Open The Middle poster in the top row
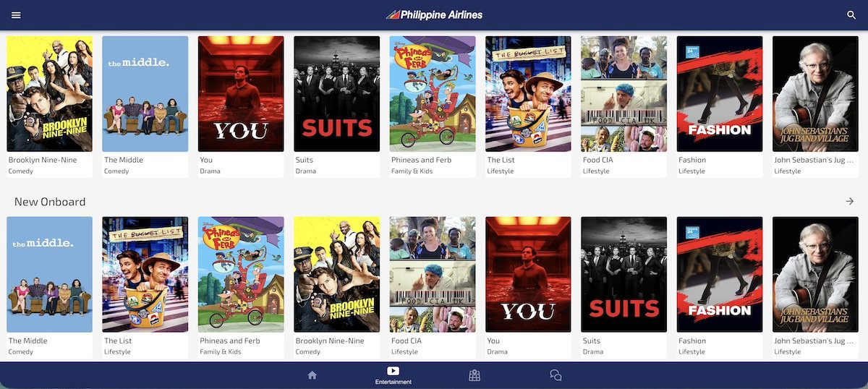This screenshot has width=868, height=389. (x=145, y=94)
